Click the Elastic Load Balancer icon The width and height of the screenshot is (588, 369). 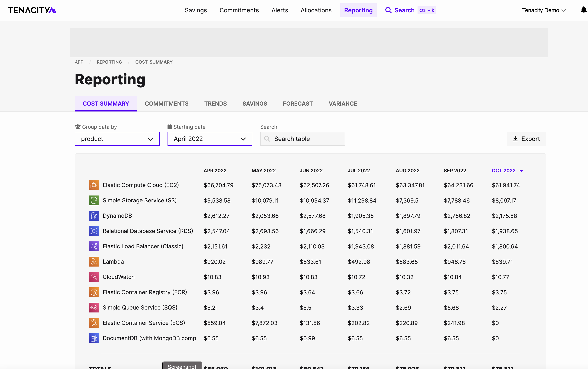(94, 247)
